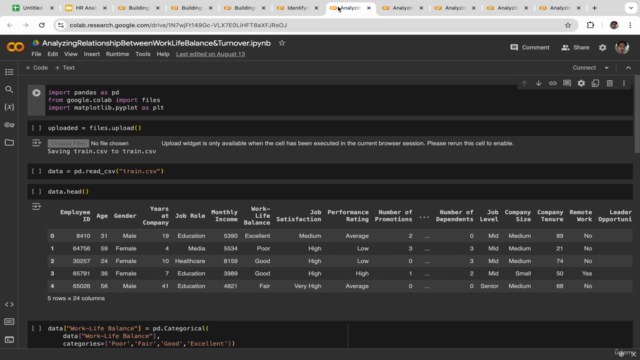Add a comment to cell icon
Screen dimensions: 640x360
tap(567, 83)
